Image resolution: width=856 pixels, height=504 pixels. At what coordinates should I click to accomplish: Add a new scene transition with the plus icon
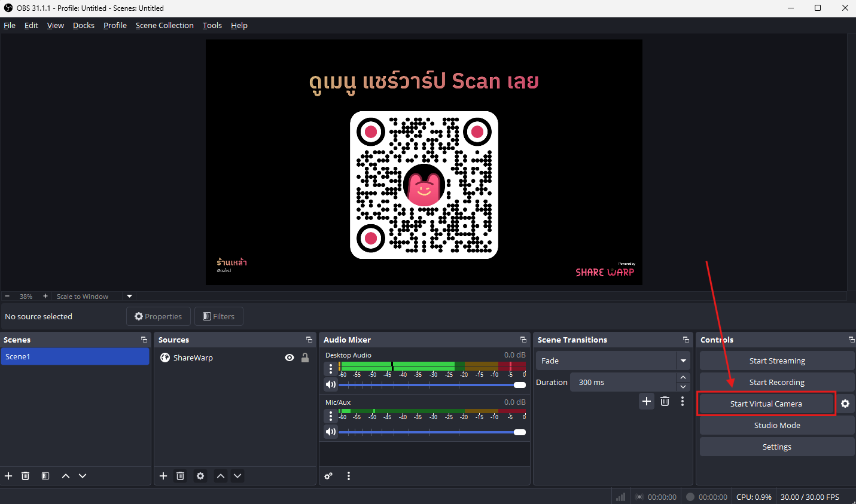[646, 401]
